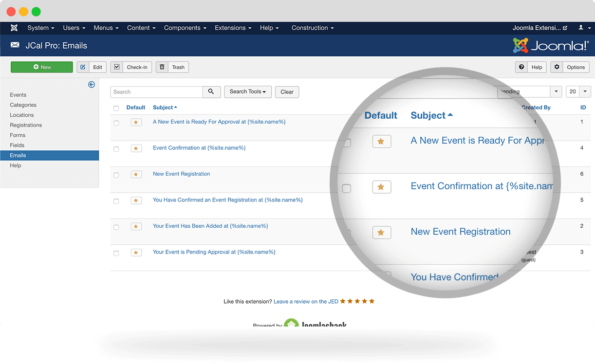Check the 'New Event Registration' row checkbox
The height and width of the screenshot is (364, 595).
tap(116, 175)
